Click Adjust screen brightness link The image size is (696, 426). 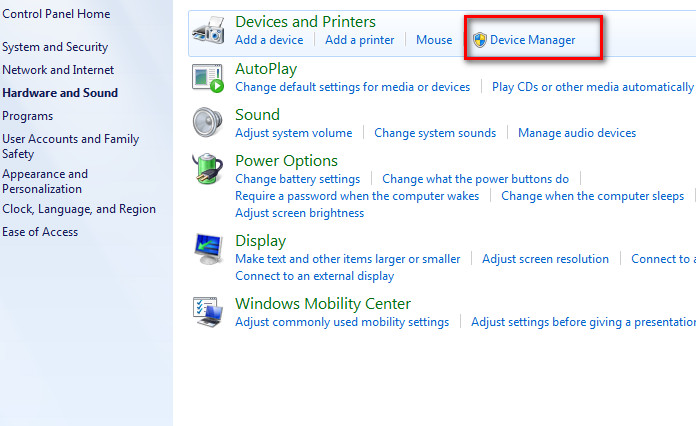pyautogui.click(x=300, y=213)
